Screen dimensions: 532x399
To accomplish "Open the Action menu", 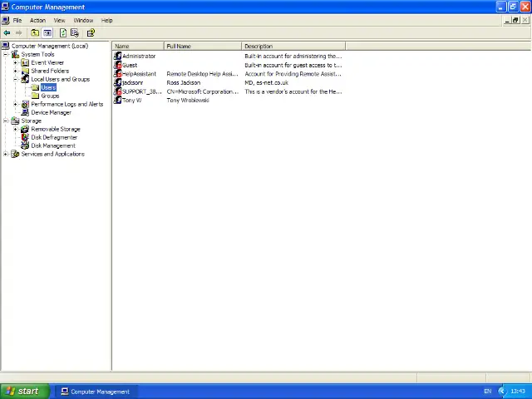I will point(37,20).
